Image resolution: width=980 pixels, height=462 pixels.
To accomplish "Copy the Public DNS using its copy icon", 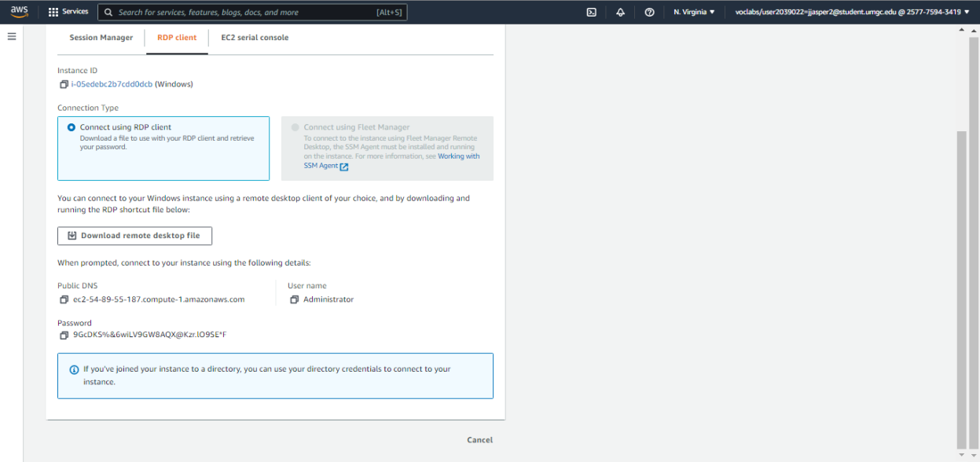I will 64,299.
